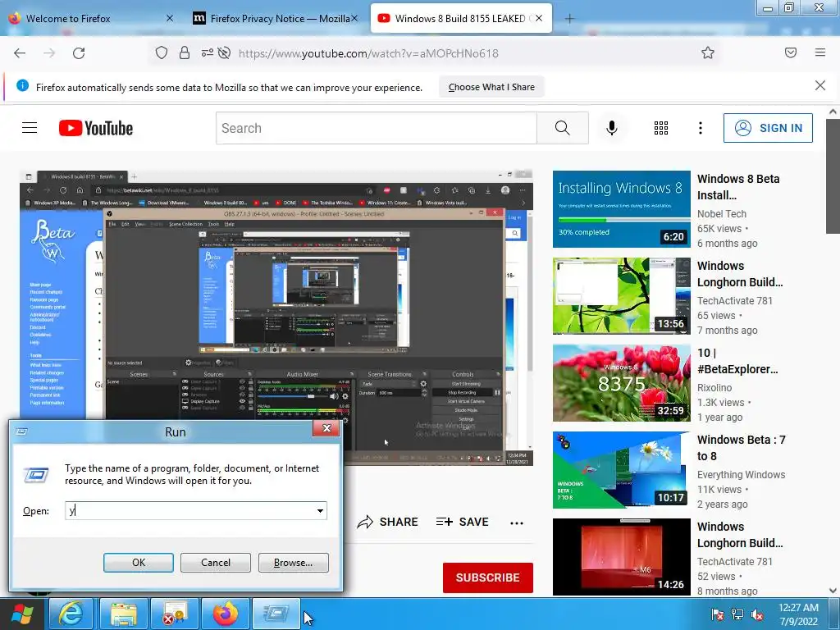Image resolution: width=840 pixels, height=630 pixels.
Task: Open Windows Beta 7 to 8 thumbnail
Action: point(622,470)
